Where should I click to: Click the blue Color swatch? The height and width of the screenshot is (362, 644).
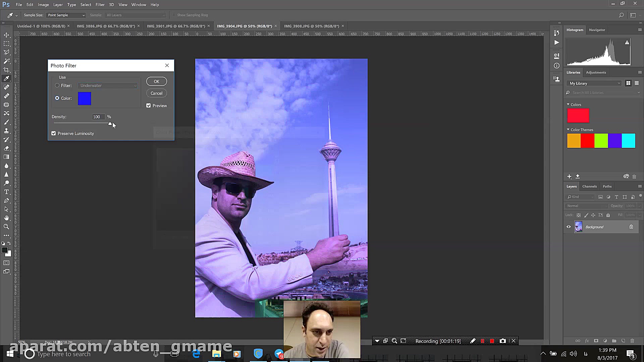[x=85, y=99]
